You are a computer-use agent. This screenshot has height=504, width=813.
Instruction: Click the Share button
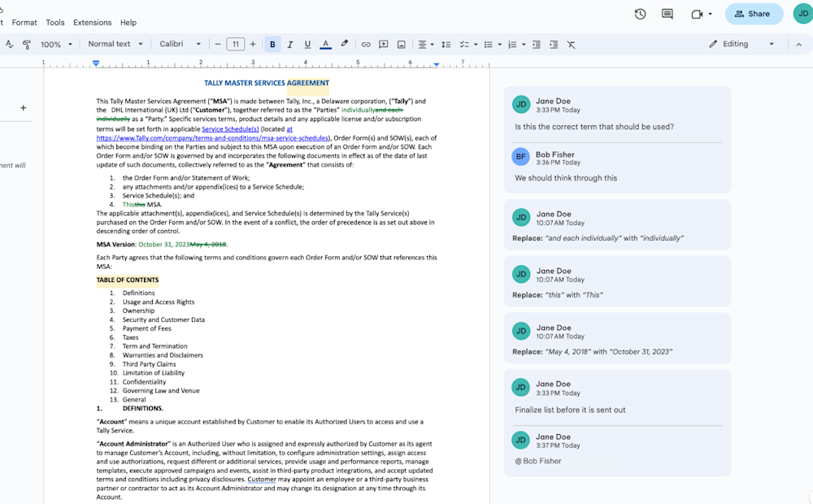(753, 14)
